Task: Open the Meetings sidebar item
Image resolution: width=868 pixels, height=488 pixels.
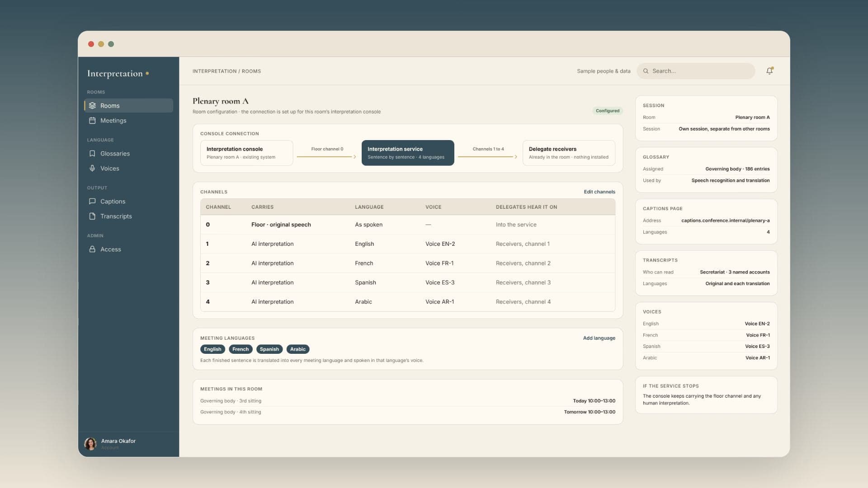Action: point(128,120)
